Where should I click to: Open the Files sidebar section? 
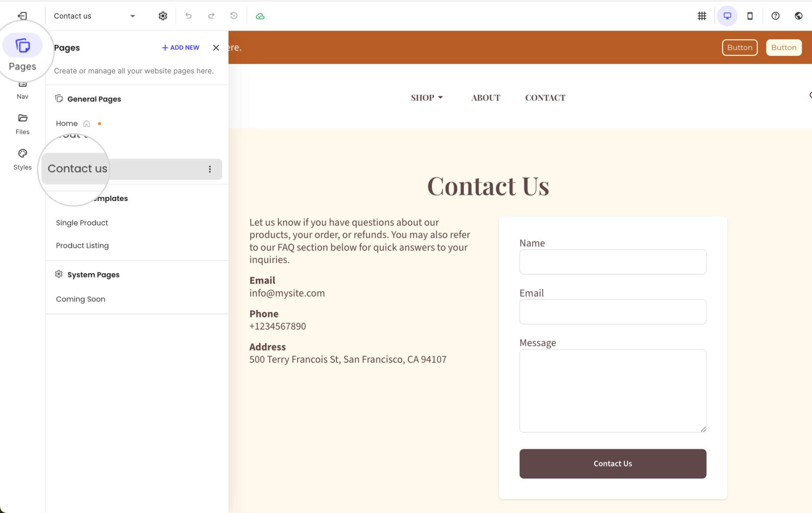[23, 123]
